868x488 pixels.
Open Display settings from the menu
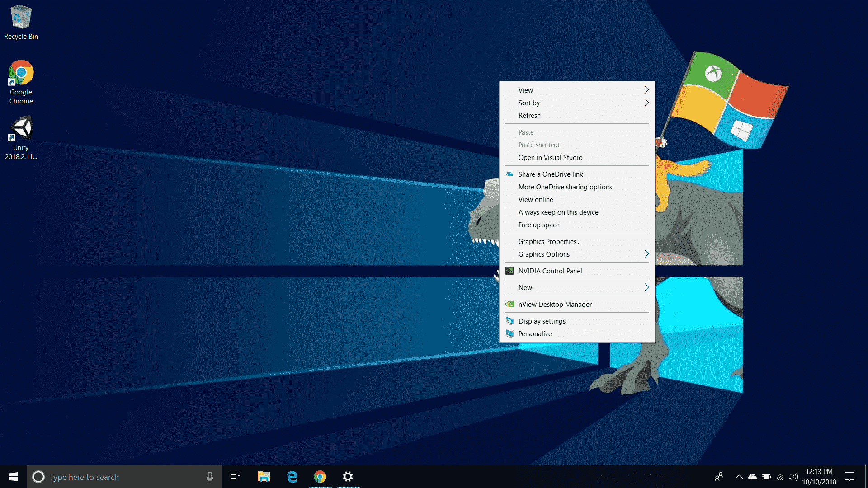click(577, 321)
